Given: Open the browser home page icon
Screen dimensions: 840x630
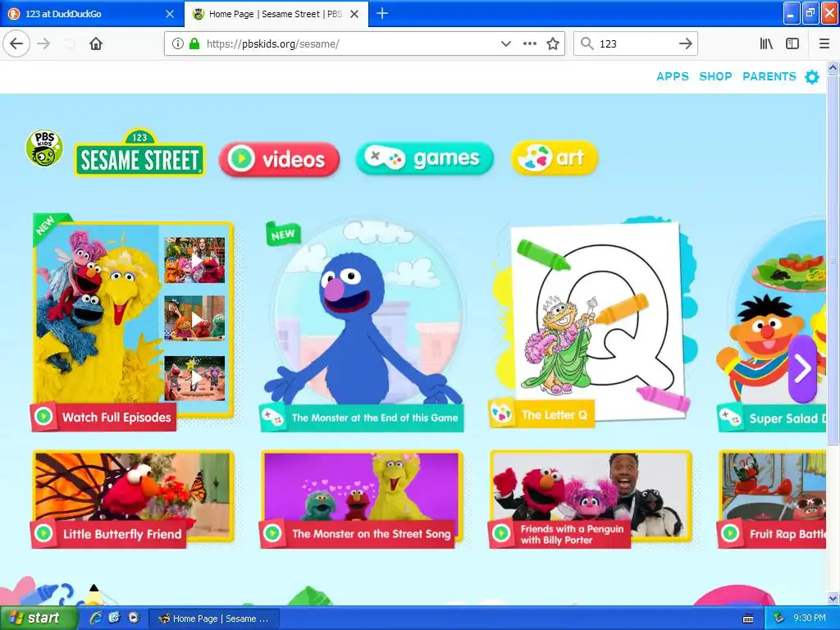Looking at the screenshot, I should tap(96, 43).
